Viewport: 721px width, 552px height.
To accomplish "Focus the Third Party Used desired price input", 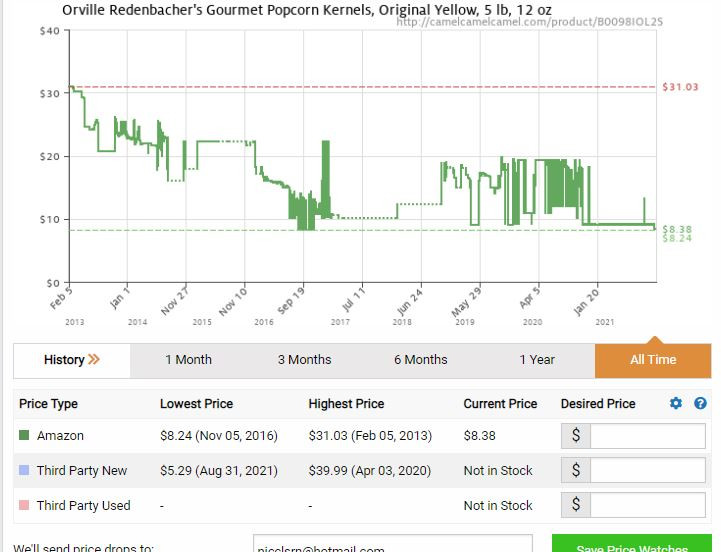I will (647, 505).
